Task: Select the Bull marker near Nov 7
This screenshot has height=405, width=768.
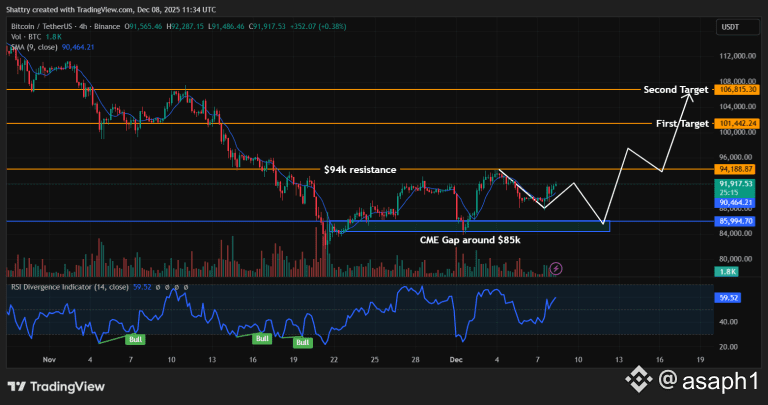Action: click(x=134, y=339)
